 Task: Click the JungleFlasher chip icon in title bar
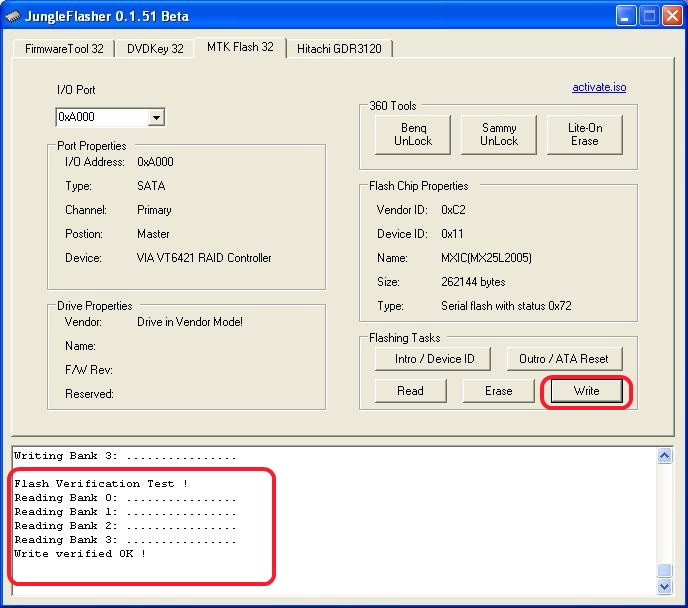[x=12, y=17]
